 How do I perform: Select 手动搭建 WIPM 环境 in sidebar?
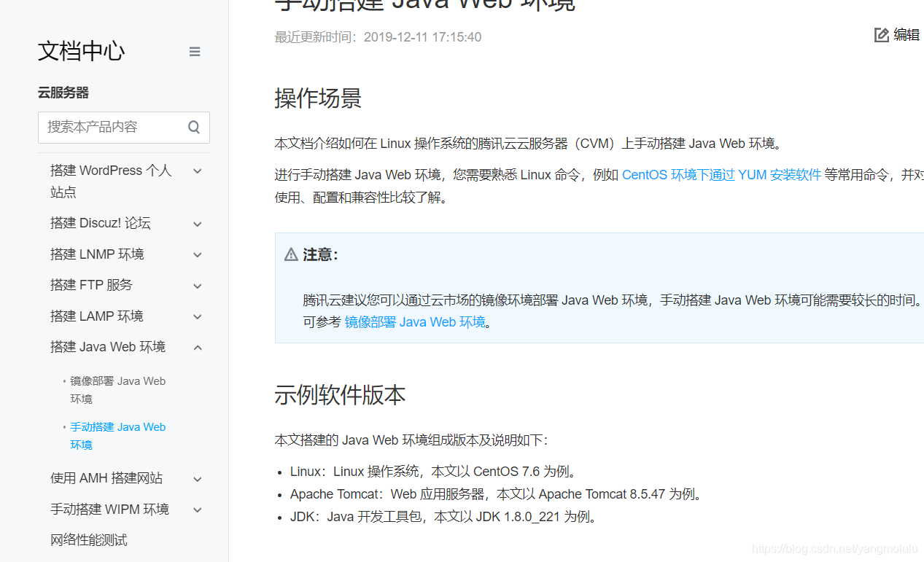point(109,509)
